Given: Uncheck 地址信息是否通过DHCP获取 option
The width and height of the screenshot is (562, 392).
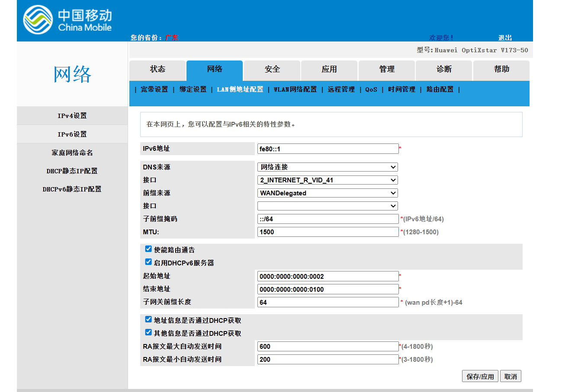Looking at the screenshot, I should (148, 319).
